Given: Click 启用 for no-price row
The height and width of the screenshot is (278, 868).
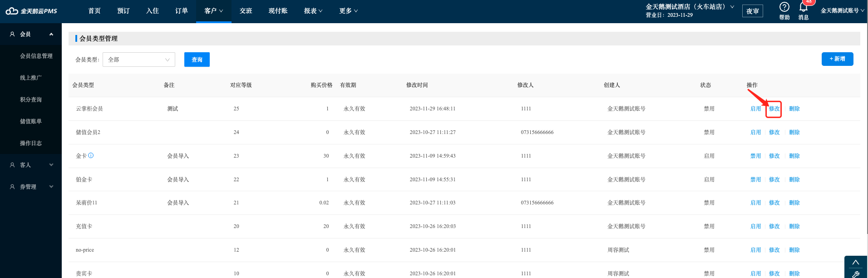Looking at the screenshot, I should [755, 250].
